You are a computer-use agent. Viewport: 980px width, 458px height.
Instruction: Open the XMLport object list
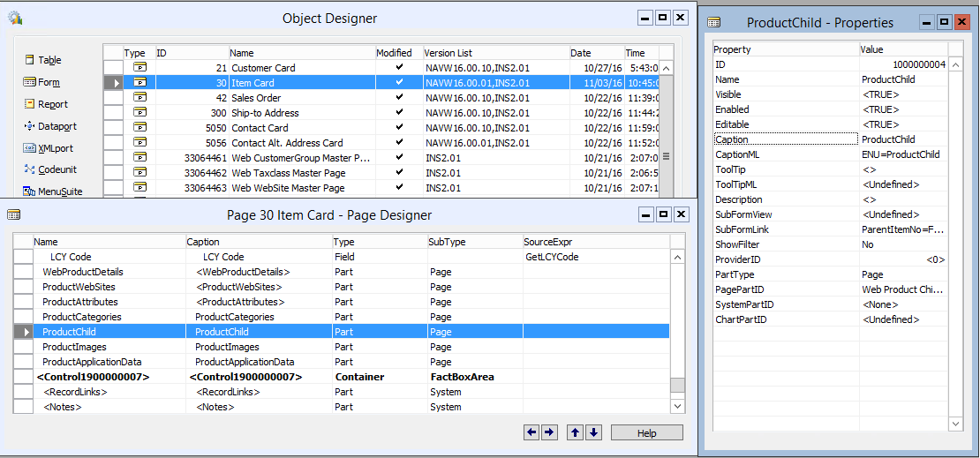(30, 148)
